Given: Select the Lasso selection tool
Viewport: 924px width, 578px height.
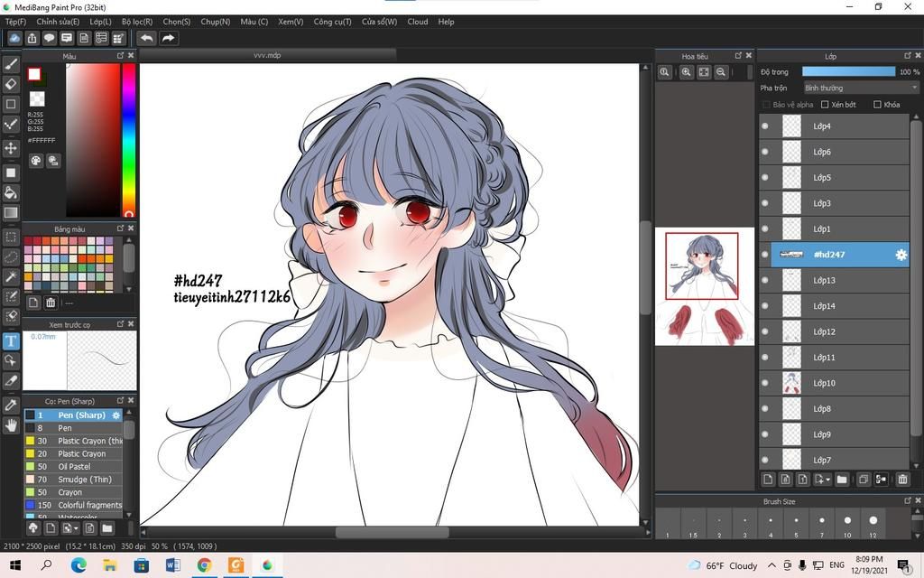Looking at the screenshot, I should 11,257.
